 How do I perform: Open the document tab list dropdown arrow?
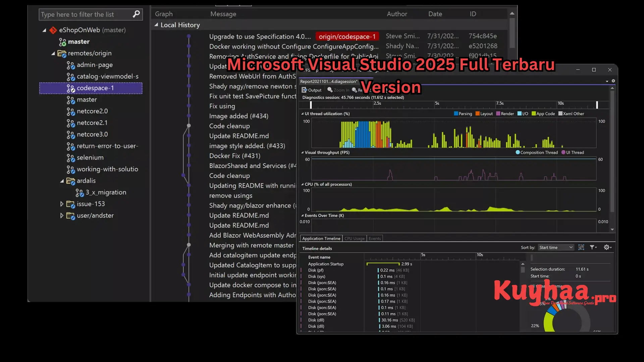607,81
